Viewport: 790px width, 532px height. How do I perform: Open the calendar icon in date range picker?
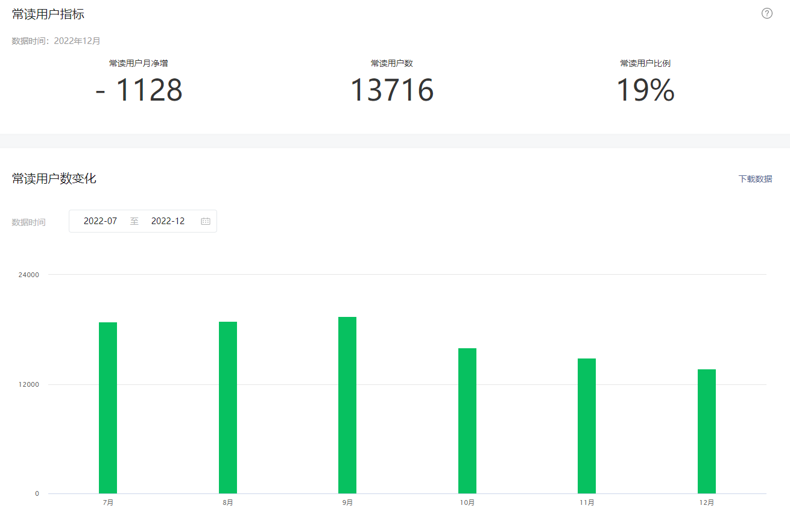206,221
